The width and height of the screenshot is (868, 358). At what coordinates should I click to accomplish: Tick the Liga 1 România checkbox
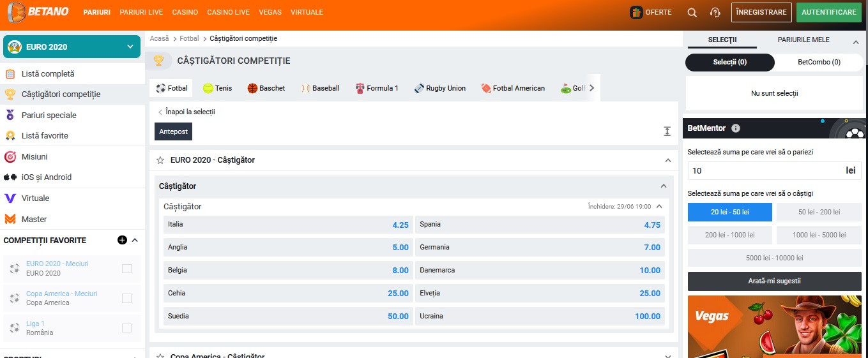pyautogui.click(x=126, y=328)
